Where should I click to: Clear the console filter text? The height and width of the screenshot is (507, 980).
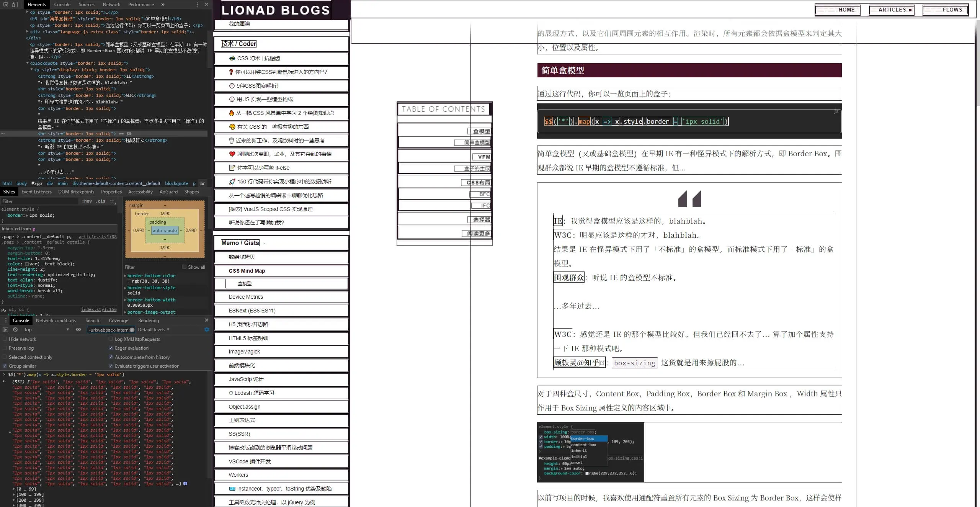pyautogui.click(x=132, y=330)
